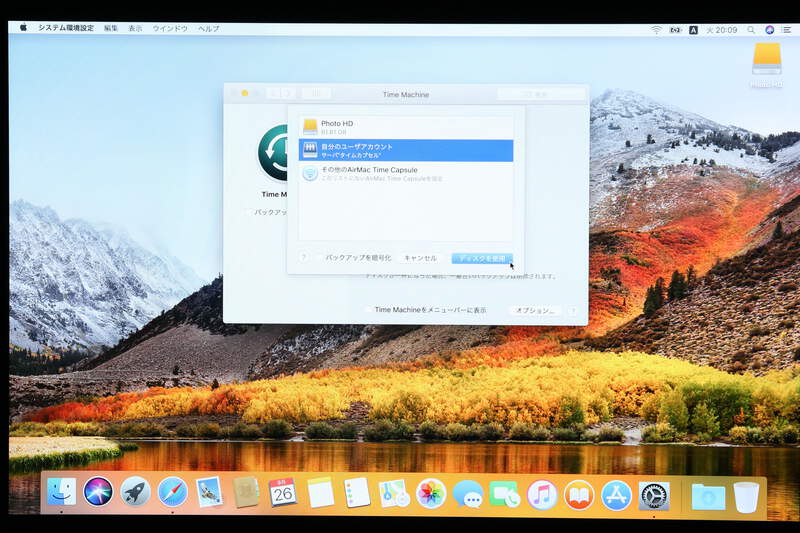This screenshot has width=800, height=533.
Task: Click the オプション... button
Action: tap(534, 310)
